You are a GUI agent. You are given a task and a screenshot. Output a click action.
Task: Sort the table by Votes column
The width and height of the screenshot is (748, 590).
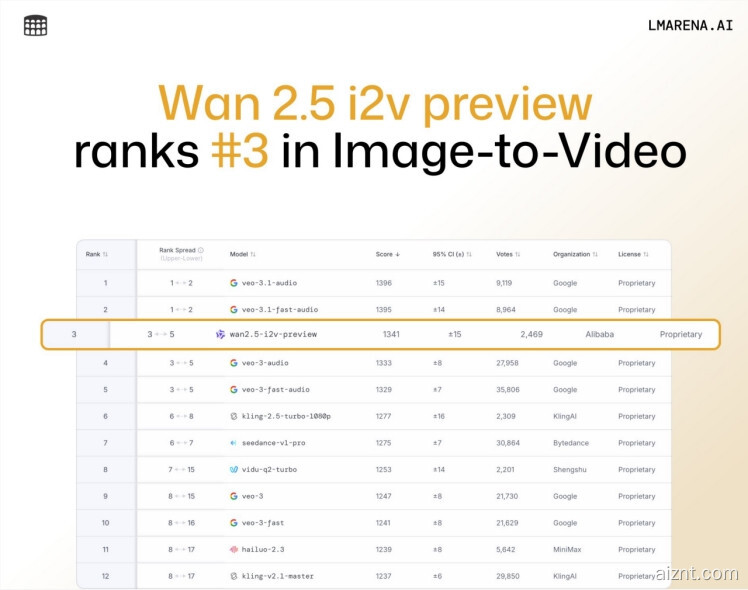click(510, 254)
